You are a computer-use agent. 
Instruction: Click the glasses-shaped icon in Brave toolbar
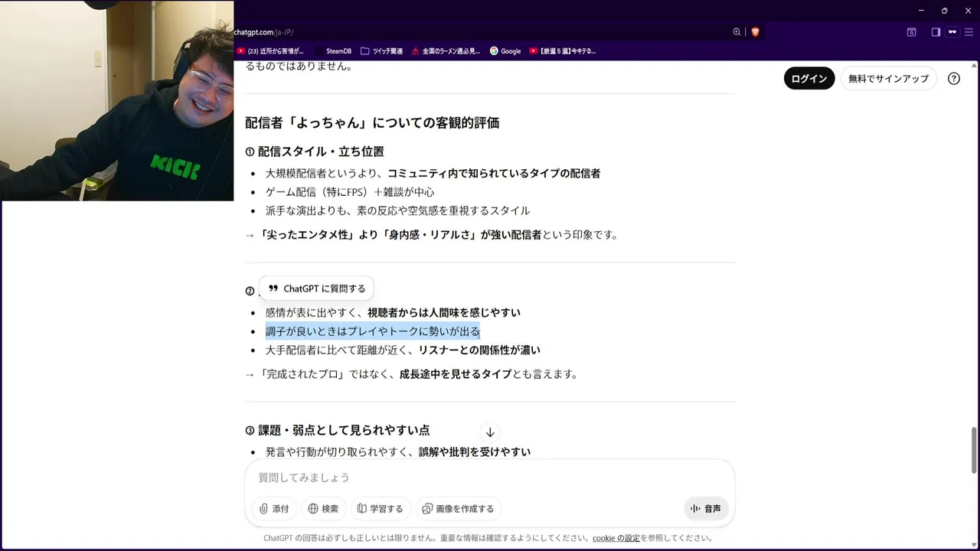coord(952,32)
